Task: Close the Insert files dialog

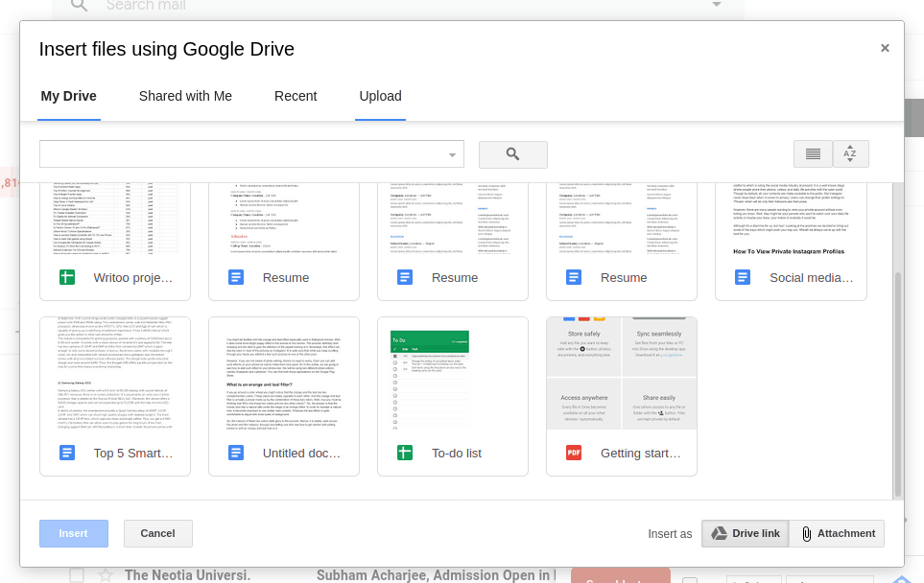Action: [x=885, y=48]
